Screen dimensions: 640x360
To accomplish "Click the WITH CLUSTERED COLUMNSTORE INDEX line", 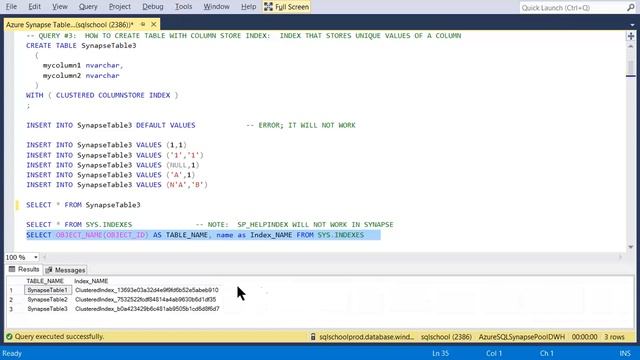I will (102, 95).
